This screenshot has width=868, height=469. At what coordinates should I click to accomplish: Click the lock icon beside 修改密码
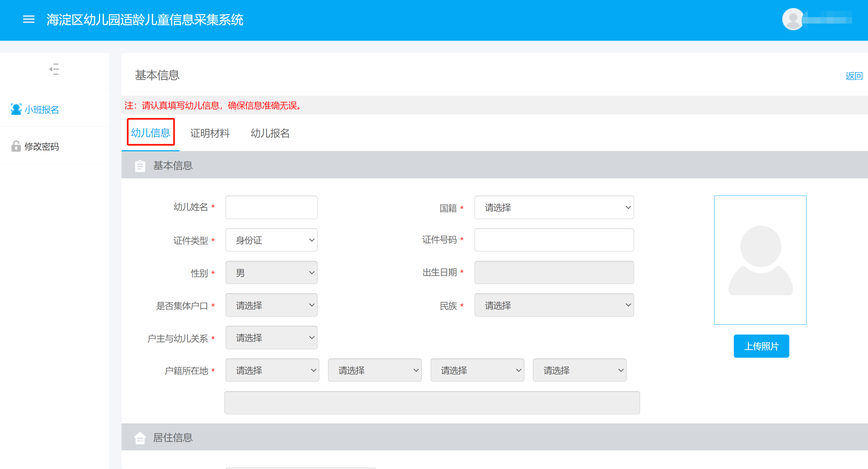pyautogui.click(x=16, y=146)
